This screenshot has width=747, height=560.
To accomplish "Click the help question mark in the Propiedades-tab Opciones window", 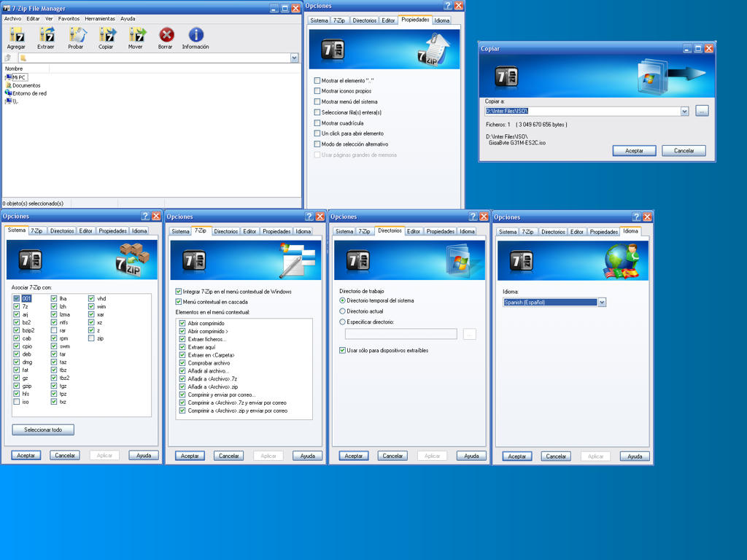I will coord(447,6).
